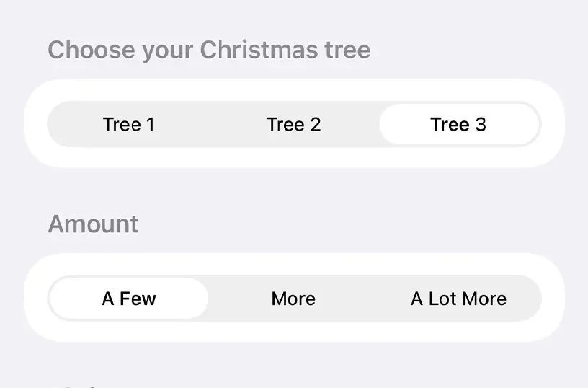Reselect the A Few amount segment
Image resolution: width=588 pixels, height=388 pixels.
pyautogui.click(x=129, y=299)
